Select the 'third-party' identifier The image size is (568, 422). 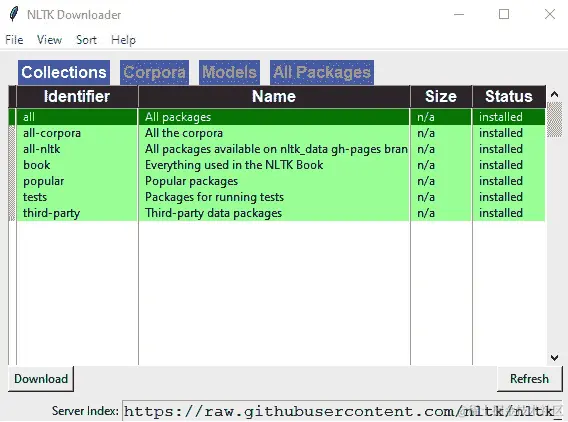click(x=51, y=213)
